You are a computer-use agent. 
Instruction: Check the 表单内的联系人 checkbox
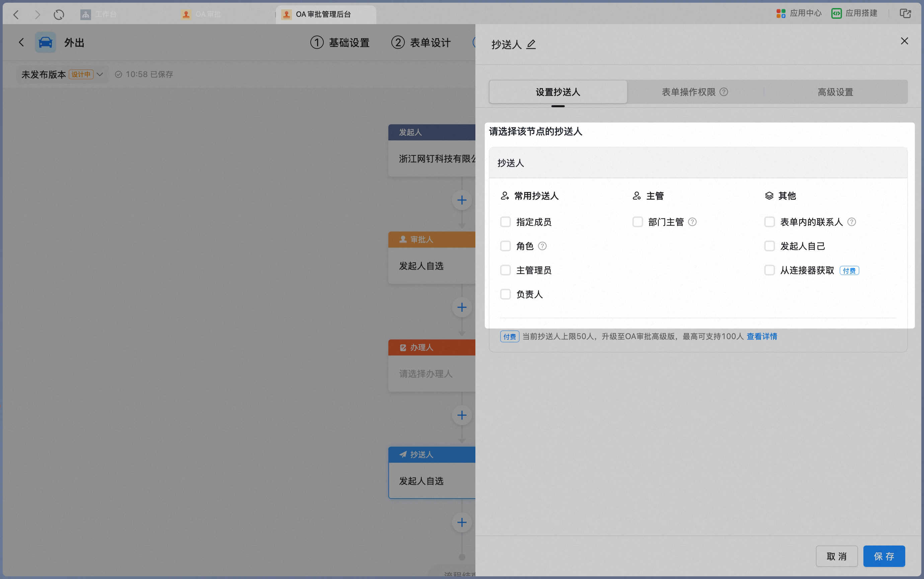click(x=769, y=222)
